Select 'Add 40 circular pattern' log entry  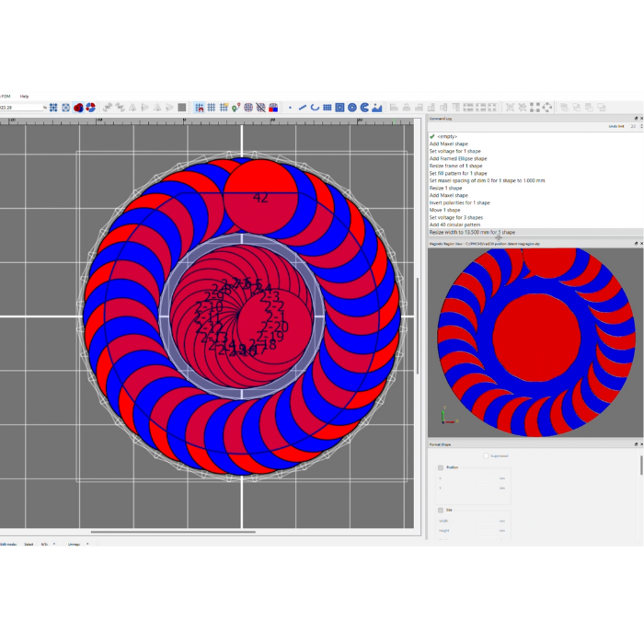(454, 224)
